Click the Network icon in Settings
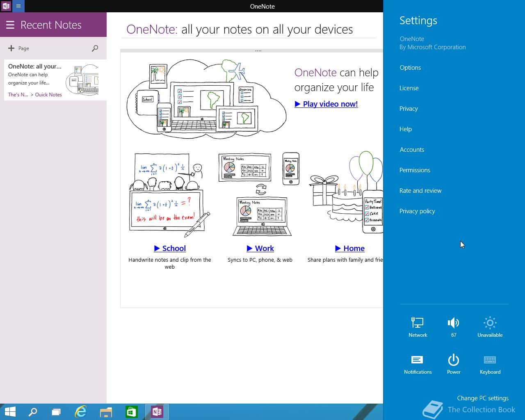This screenshot has width=525, height=420. (418, 327)
